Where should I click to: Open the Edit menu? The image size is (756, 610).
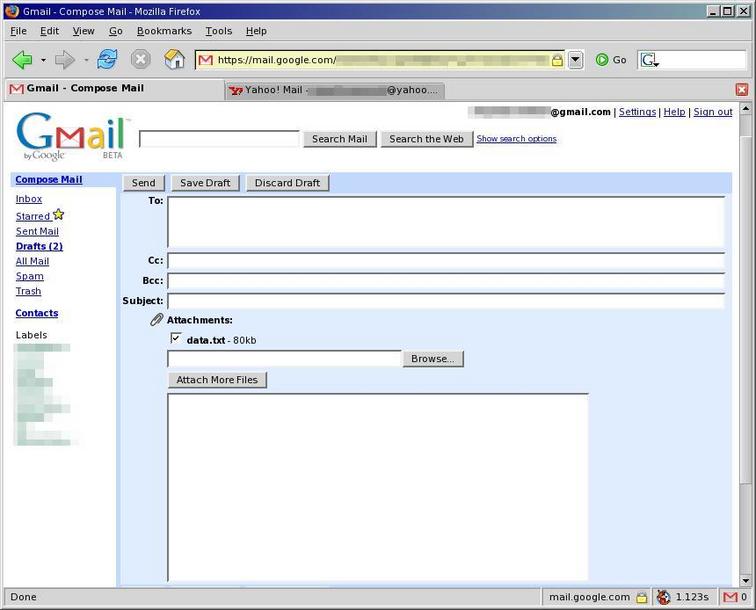tap(49, 31)
